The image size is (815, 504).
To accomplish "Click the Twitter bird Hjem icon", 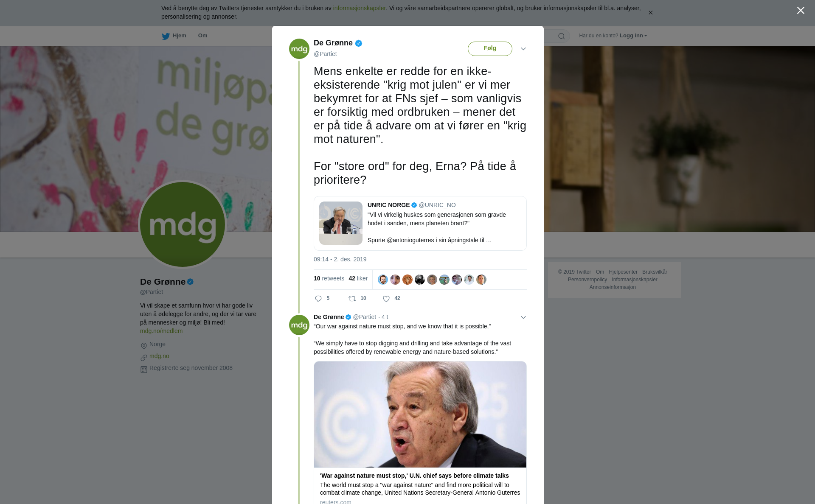I will coord(166,36).
